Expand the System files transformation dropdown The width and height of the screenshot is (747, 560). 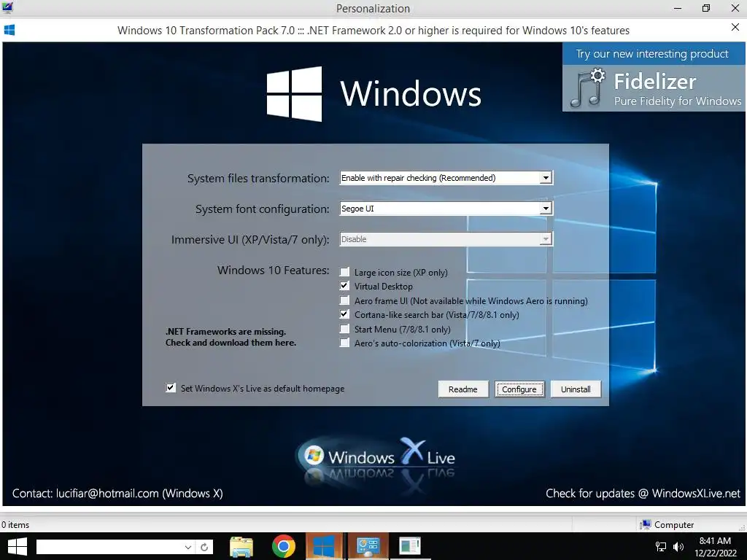[x=546, y=178]
